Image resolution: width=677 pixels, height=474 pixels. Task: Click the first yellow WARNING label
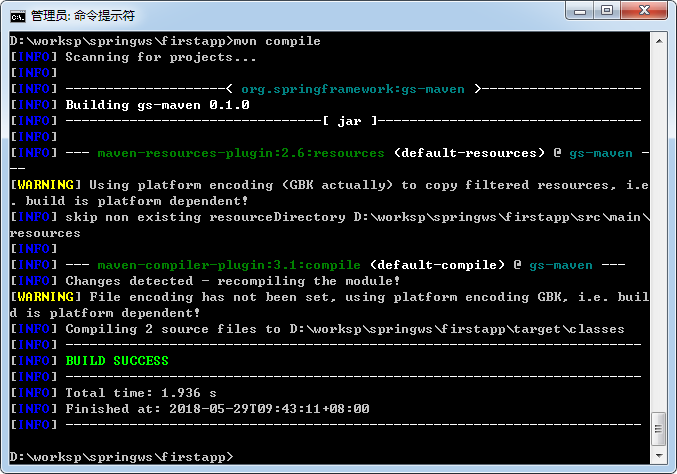[x=45, y=185]
